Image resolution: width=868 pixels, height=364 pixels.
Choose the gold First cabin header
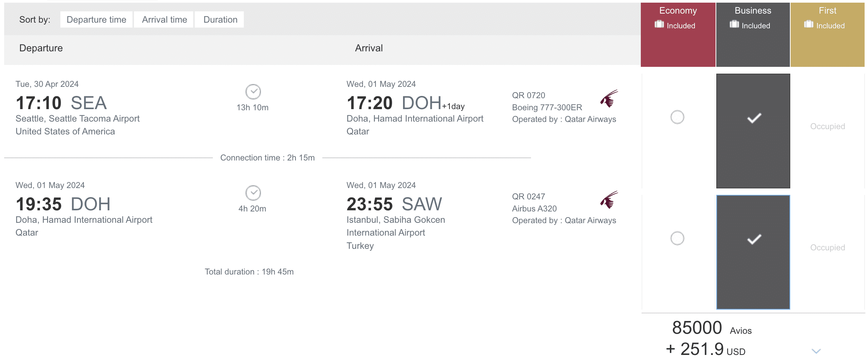(x=827, y=11)
